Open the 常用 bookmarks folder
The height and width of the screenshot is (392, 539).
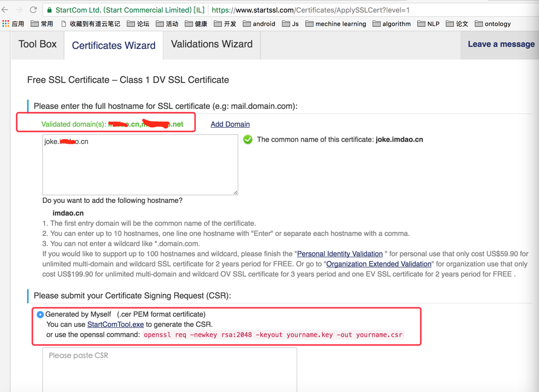pyautogui.click(x=42, y=24)
